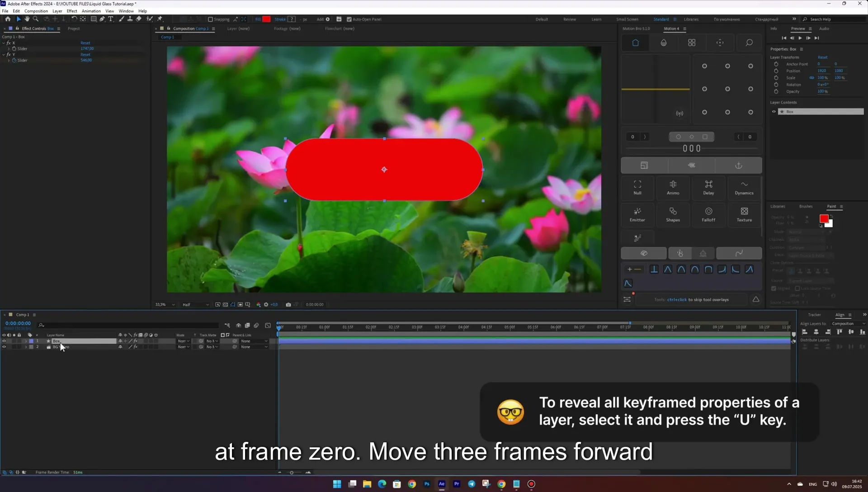Image resolution: width=868 pixels, height=492 pixels.
Task: Open the Motion 4 home tab icon
Action: pos(635,43)
